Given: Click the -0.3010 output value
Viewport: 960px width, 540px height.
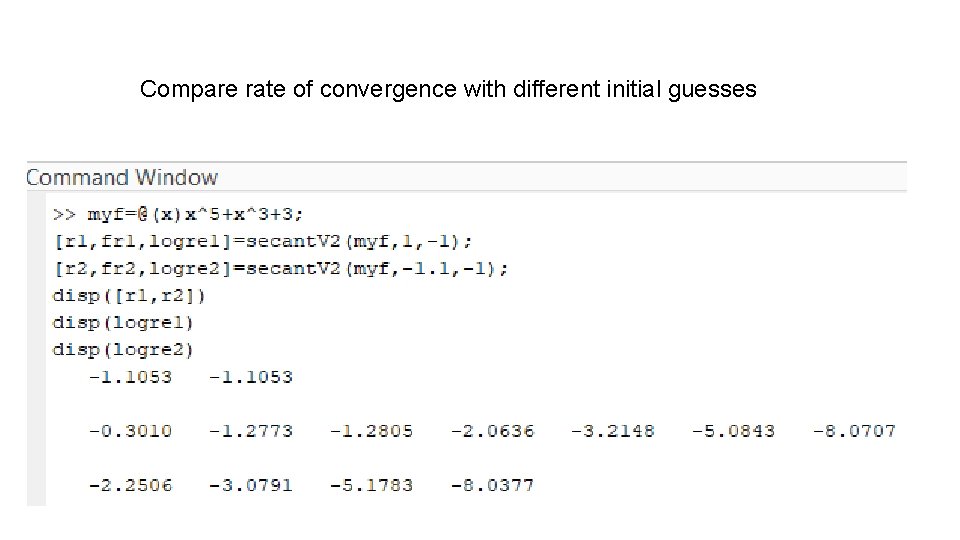Looking at the screenshot, I should click(x=130, y=431).
